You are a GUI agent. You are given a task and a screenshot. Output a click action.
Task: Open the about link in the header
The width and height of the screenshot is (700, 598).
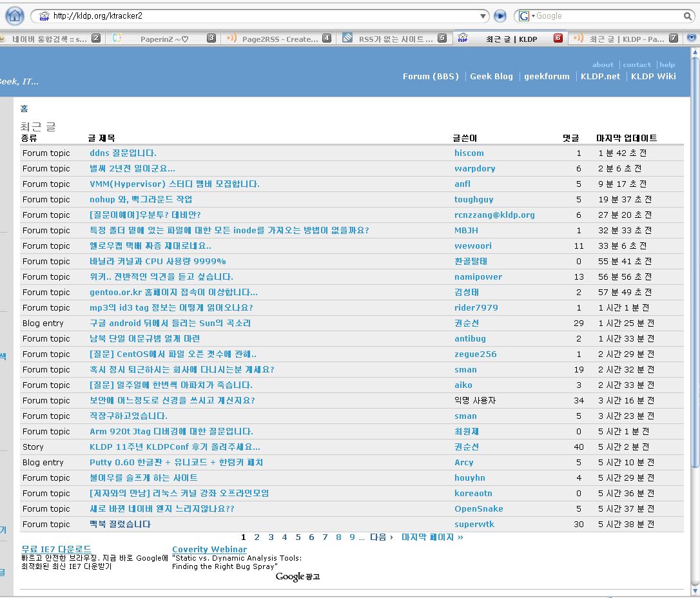[x=603, y=64]
